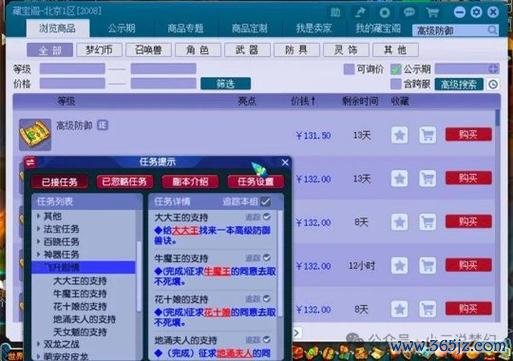Image resolution: width=513 pixels, height=361 pixels.
Task: Open the 我是卖家 tab
Action: (x=314, y=28)
